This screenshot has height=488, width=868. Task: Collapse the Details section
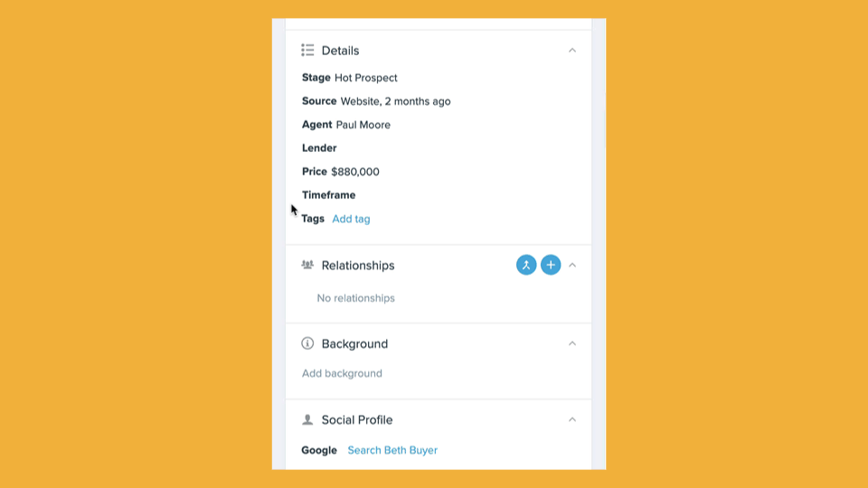coord(572,51)
